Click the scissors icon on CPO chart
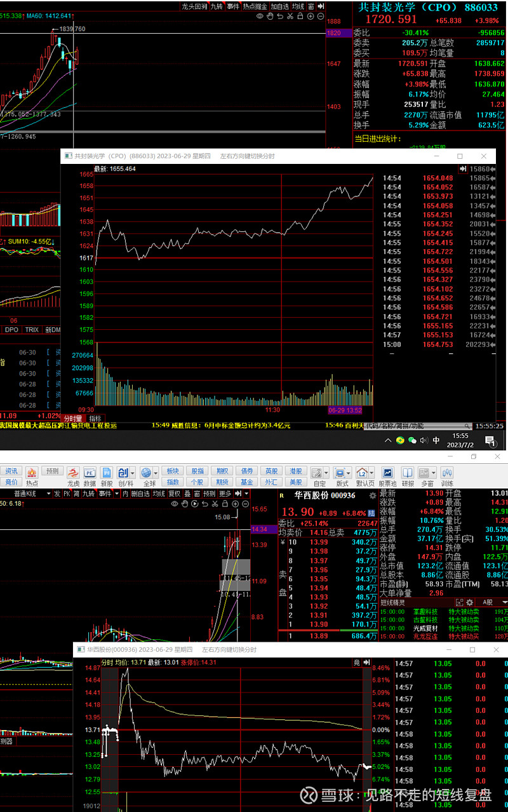The image size is (508, 812). click(291, 16)
